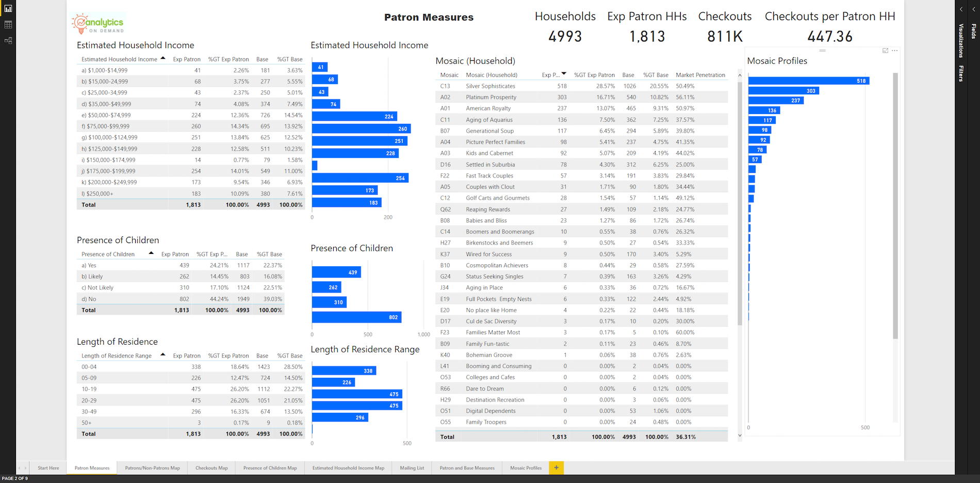The height and width of the screenshot is (483, 980).
Task: Sort Mosaic table by Mosaic (Household) header
Action: coord(492,75)
